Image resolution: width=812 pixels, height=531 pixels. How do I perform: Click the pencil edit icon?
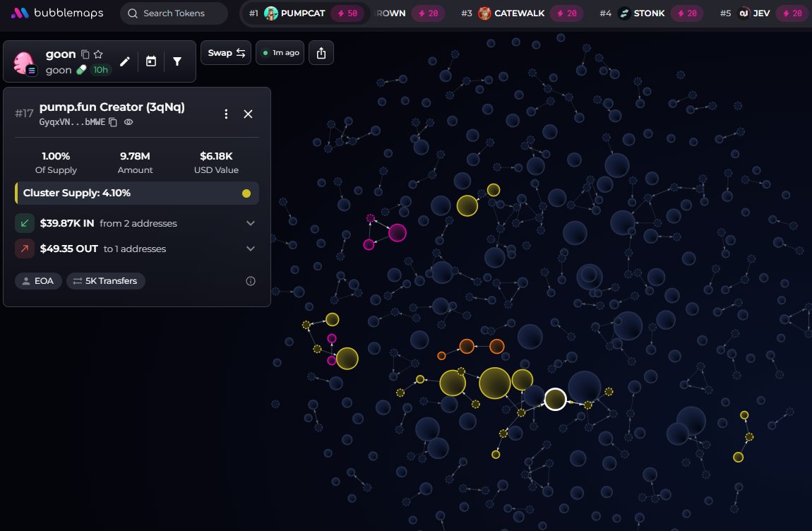click(125, 61)
